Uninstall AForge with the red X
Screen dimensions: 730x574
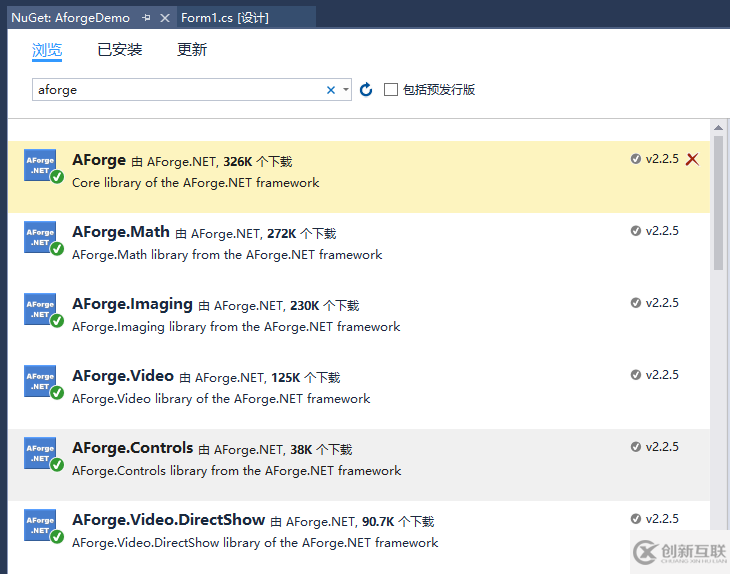(x=692, y=159)
